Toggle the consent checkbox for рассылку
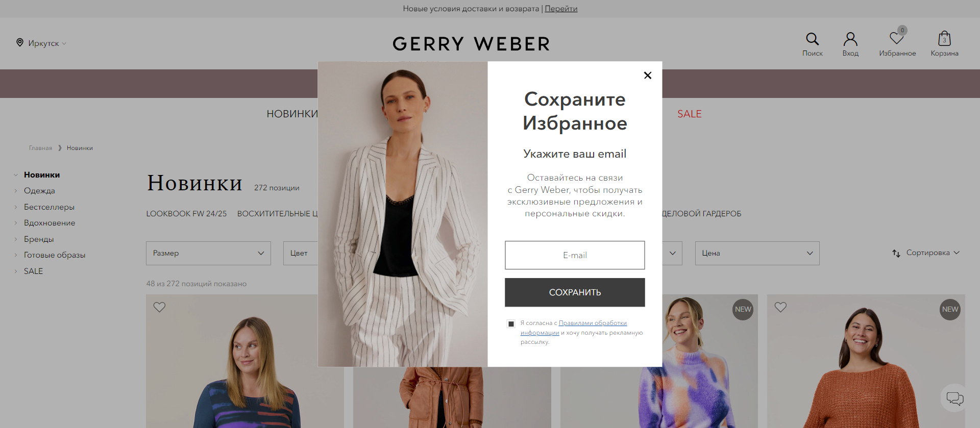The height and width of the screenshot is (428, 980). [x=511, y=323]
